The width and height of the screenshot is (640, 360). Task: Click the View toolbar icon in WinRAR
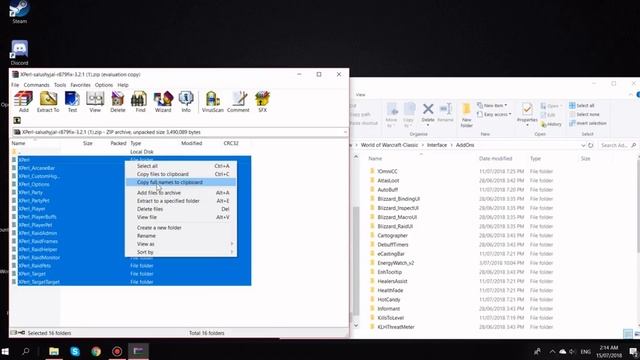(x=95, y=102)
